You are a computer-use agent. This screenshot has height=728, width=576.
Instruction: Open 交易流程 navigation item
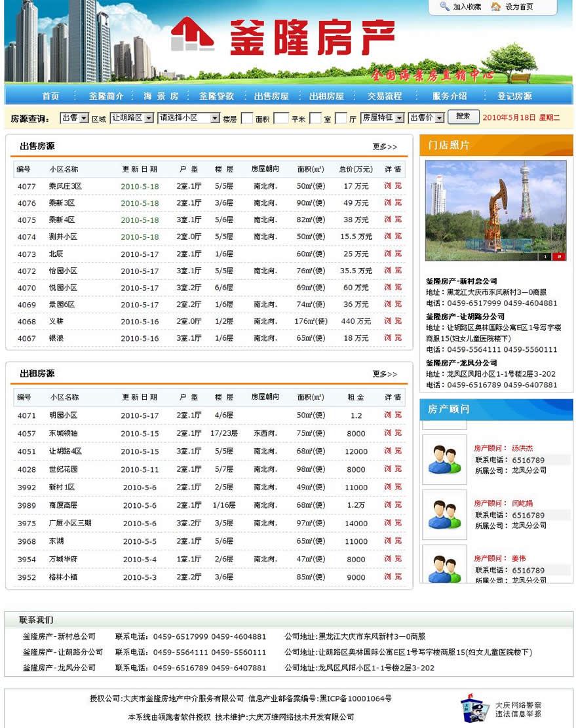(384, 96)
